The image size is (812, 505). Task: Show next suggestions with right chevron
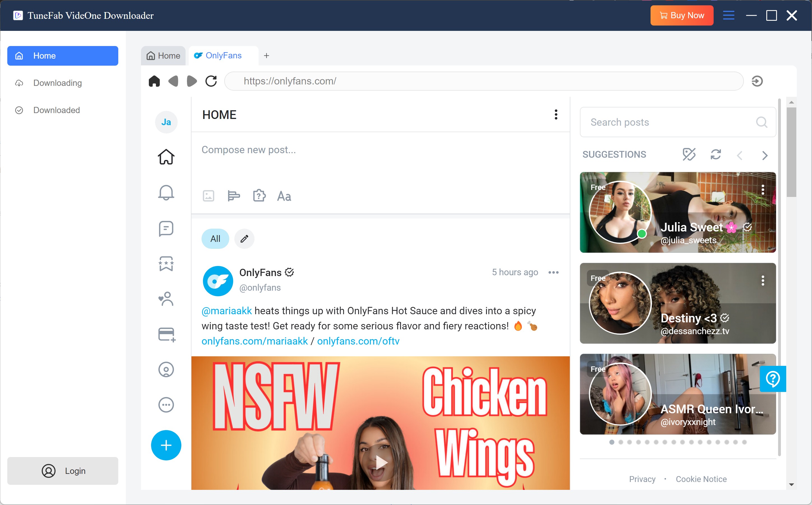(x=765, y=155)
